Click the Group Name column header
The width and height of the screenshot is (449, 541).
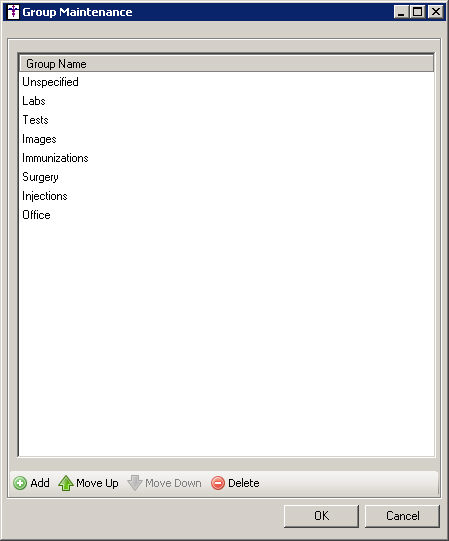226,63
